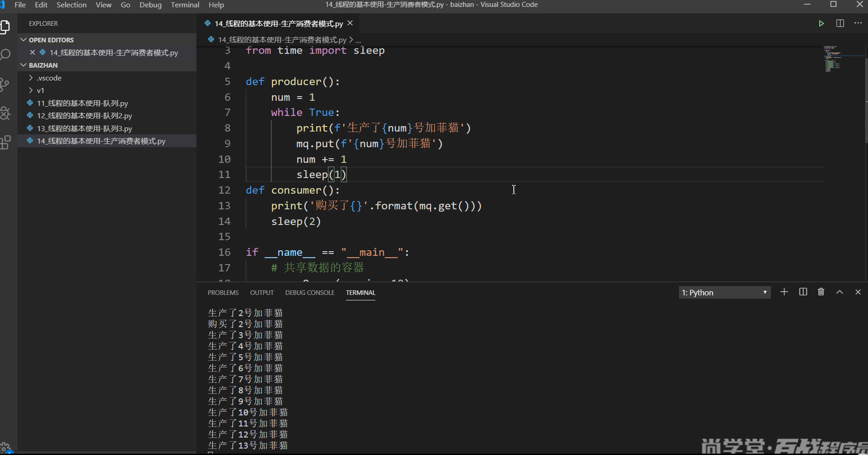The height and width of the screenshot is (455, 868).
Task: Click on 'def consumer():' code line
Action: pos(293,190)
